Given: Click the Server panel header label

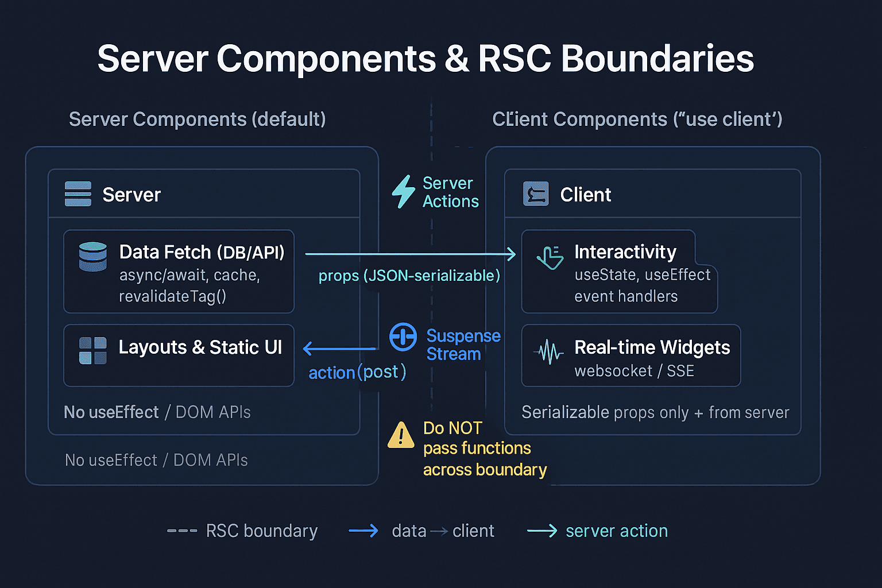Looking at the screenshot, I should [131, 195].
